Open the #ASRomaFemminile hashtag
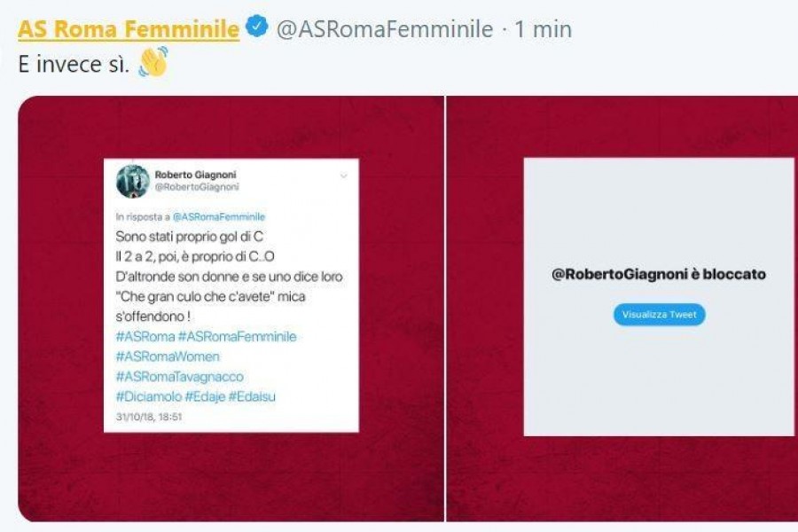798x532 pixels. coord(237,337)
